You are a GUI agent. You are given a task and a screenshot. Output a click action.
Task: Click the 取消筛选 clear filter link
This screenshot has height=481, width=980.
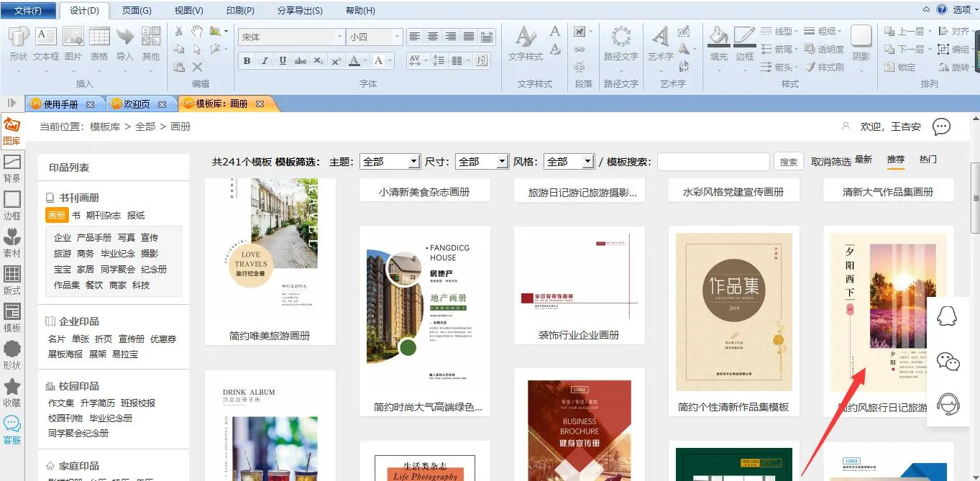click(x=830, y=162)
